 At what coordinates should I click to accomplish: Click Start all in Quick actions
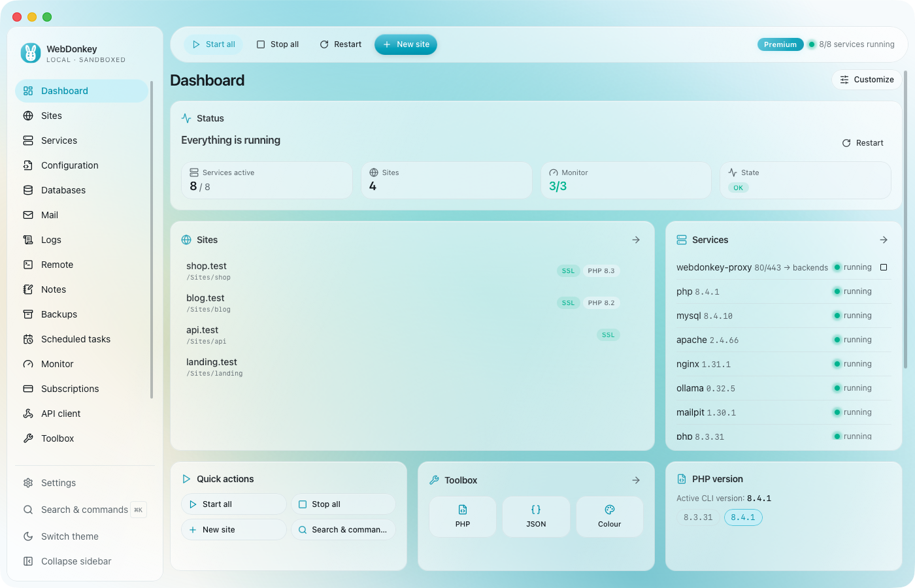tap(233, 504)
